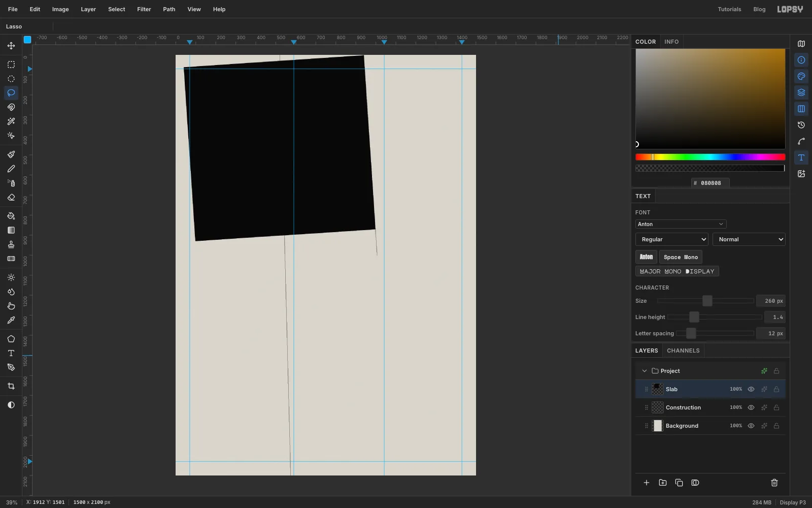Open the Filter menu
The image size is (812, 508).
(144, 9)
